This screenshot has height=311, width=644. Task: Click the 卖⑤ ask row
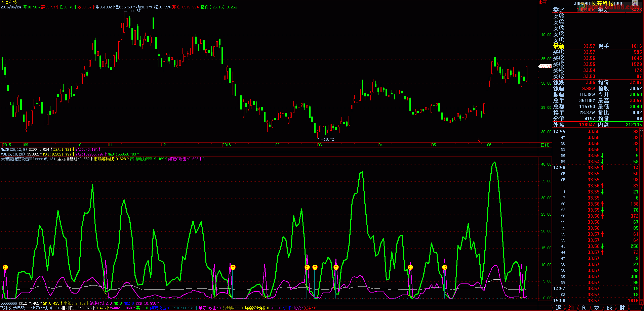coord(598,16)
